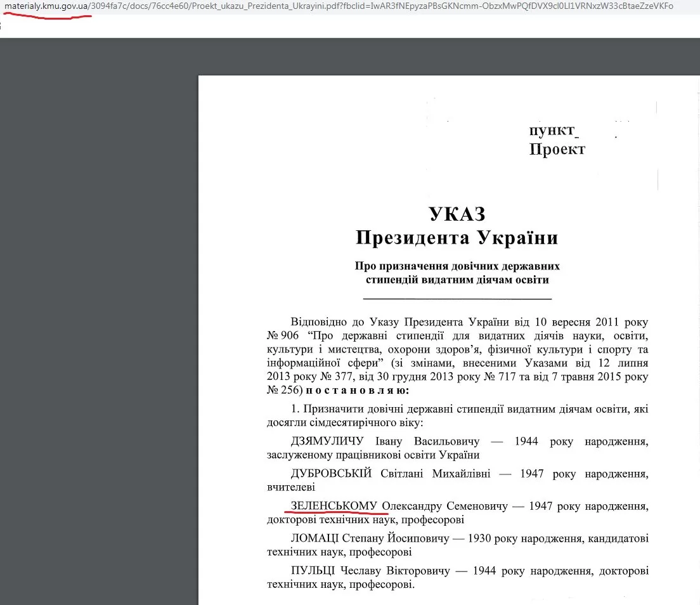Click the name 'ЛОМАЦІ' in the list

click(314, 538)
